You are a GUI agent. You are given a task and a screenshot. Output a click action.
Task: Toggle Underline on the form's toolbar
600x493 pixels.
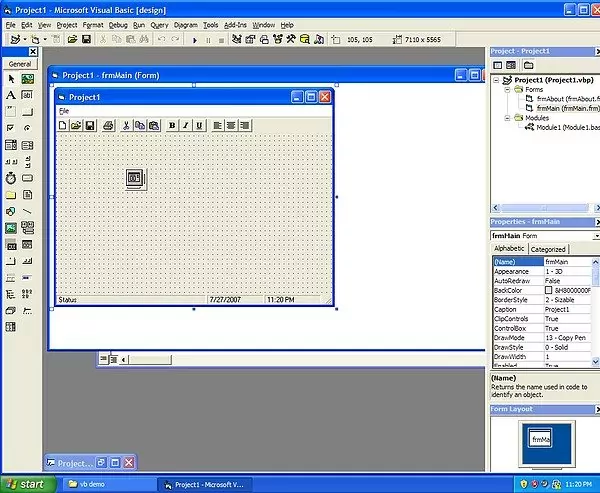click(x=199, y=125)
